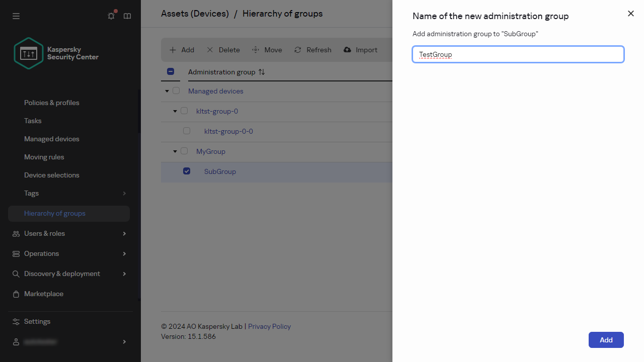
Task: Check the MyGroup checkbox
Action: [x=184, y=151]
